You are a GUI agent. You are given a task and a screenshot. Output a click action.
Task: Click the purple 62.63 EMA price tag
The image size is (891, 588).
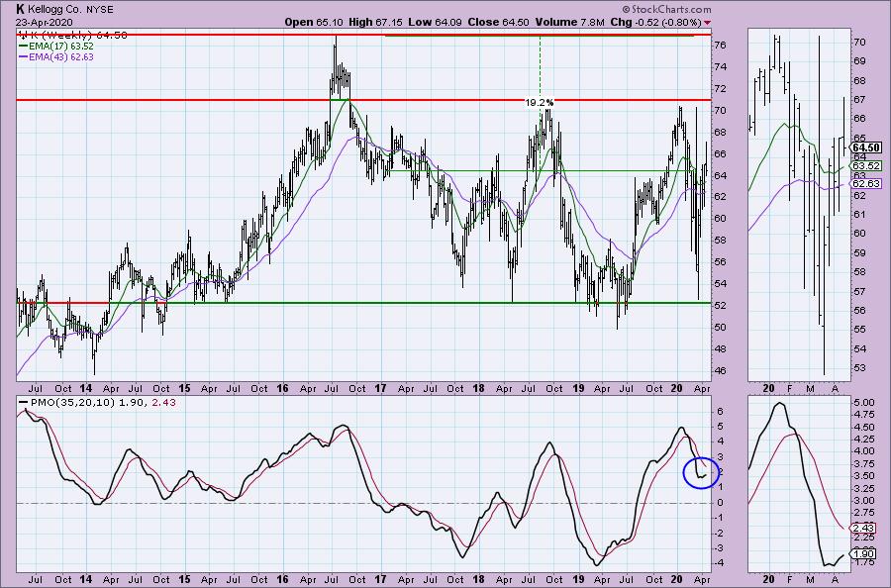point(865,183)
